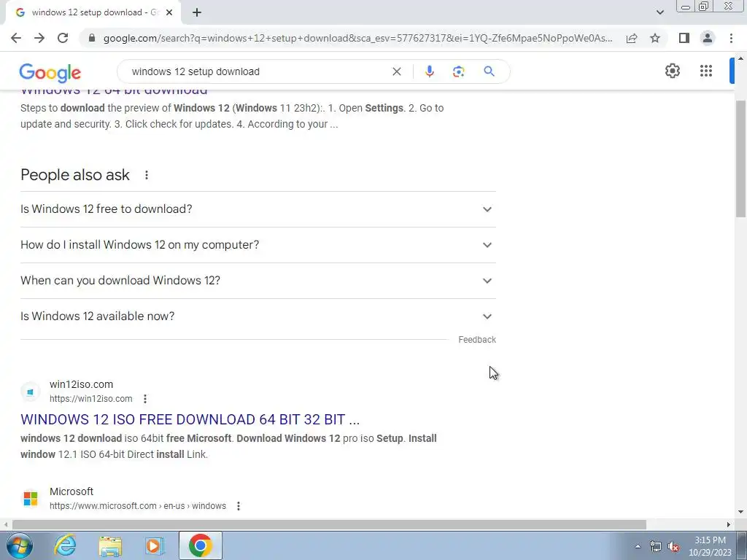This screenshot has width=747, height=560.
Task: Open win12iso.com result options menu
Action: coord(145,399)
